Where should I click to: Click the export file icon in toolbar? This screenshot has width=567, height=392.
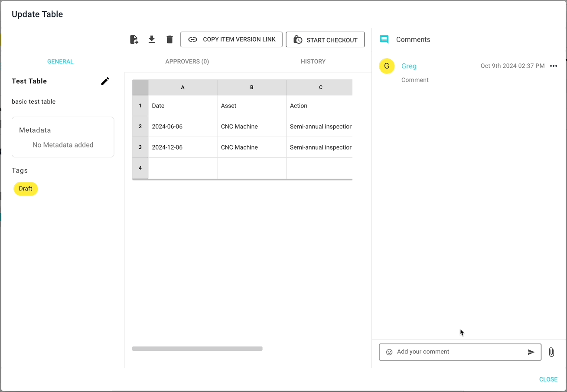134,39
